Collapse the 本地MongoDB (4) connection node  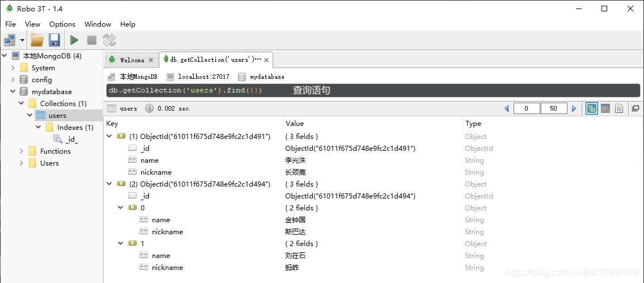(x=5, y=56)
